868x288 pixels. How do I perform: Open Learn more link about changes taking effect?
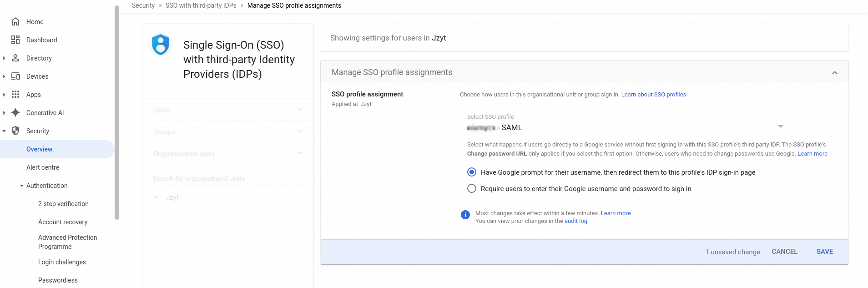[616, 213]
